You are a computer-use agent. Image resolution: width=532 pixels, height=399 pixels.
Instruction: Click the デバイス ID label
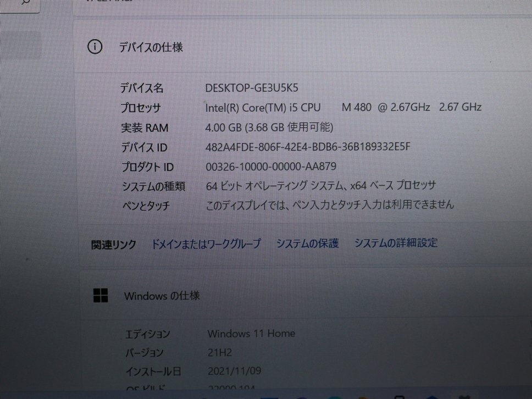click(x=145, y=148)
